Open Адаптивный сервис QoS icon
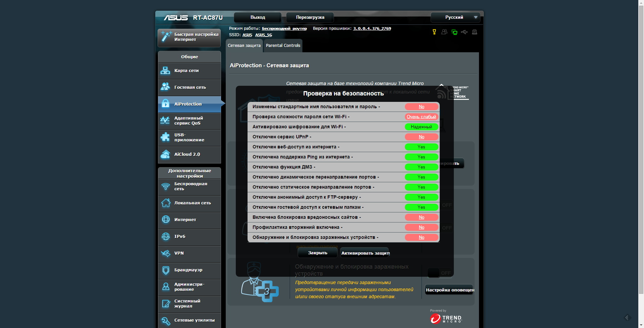The image size is (644, 328). [165, 120]
